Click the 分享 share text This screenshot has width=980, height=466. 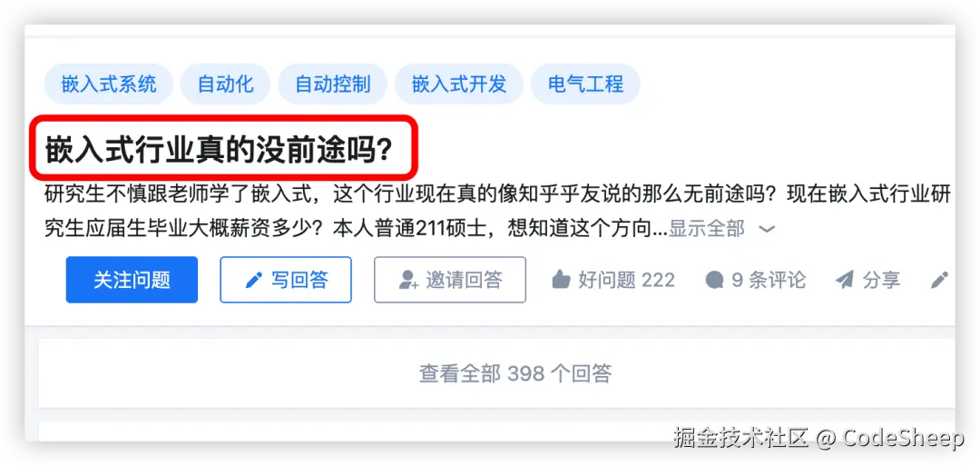[881, 280]
